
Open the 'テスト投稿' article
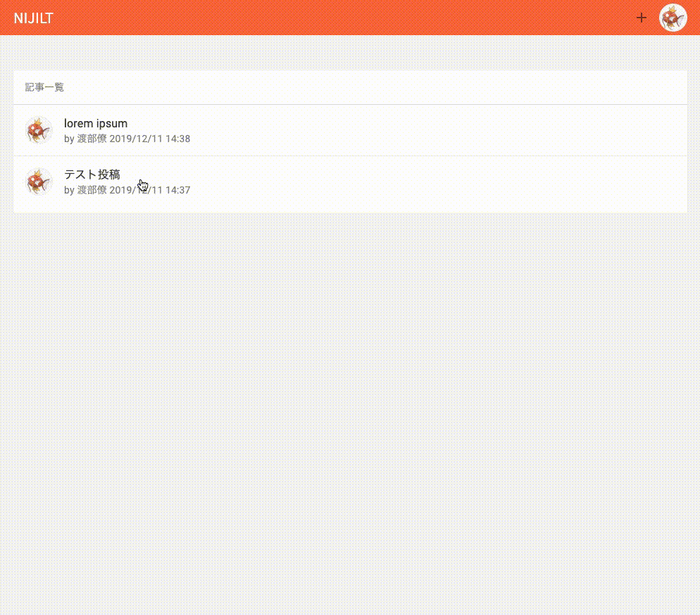coord(350,182)
